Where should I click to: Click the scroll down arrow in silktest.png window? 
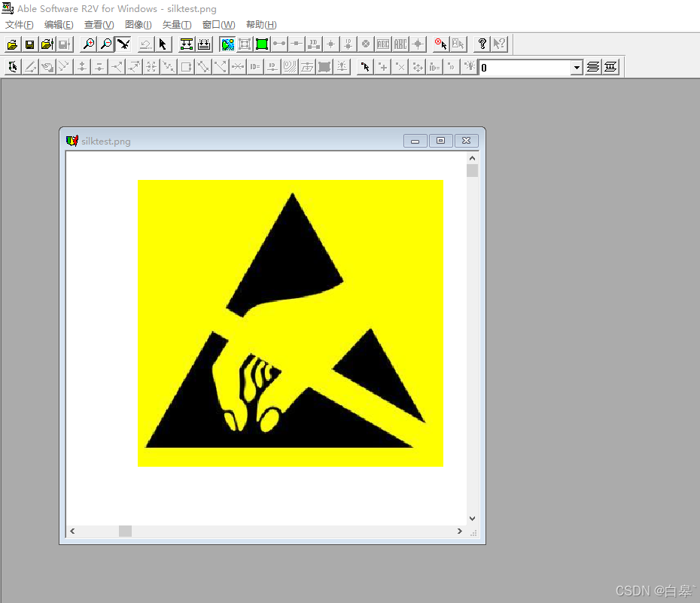point(473,519)
